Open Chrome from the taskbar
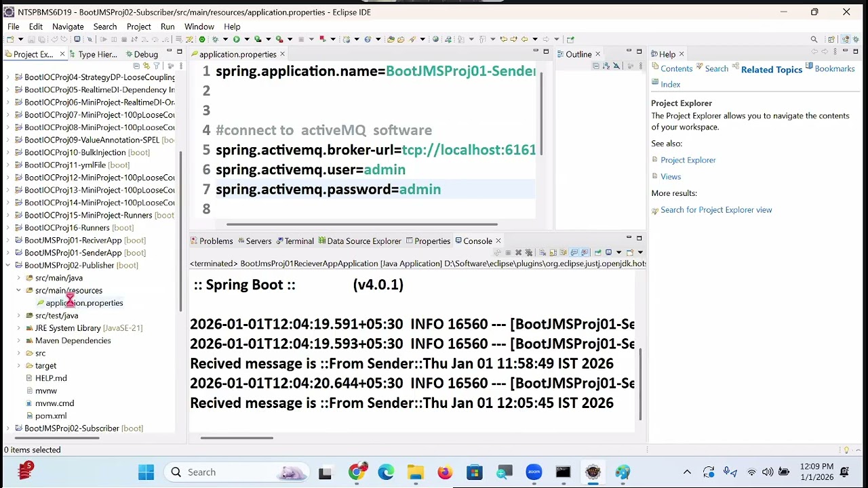Screen dimensions: 868x488 pyautogui.click(x=356, y=472)
